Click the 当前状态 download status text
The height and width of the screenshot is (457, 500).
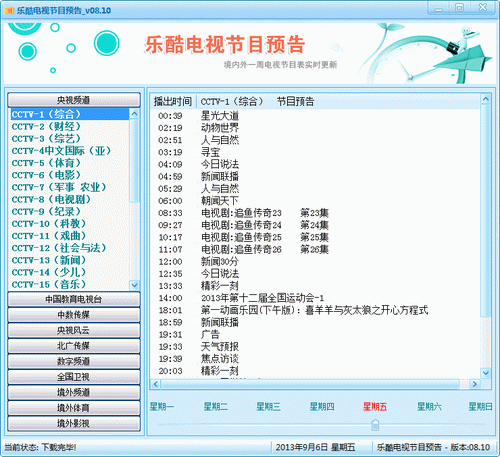tap(40, 447)
